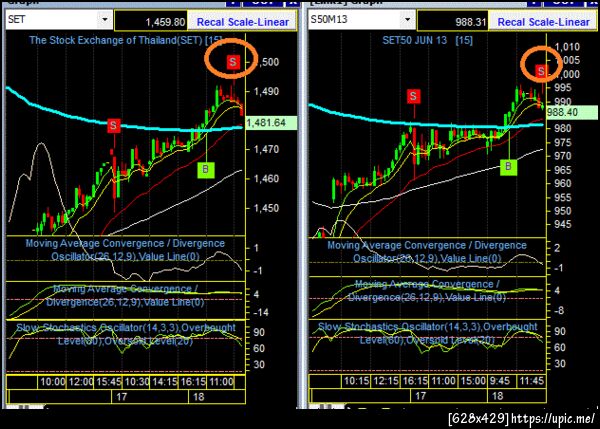Click the 11:45 time label on SET50 chart
600x429 pixels.
[x=532, y=381]
